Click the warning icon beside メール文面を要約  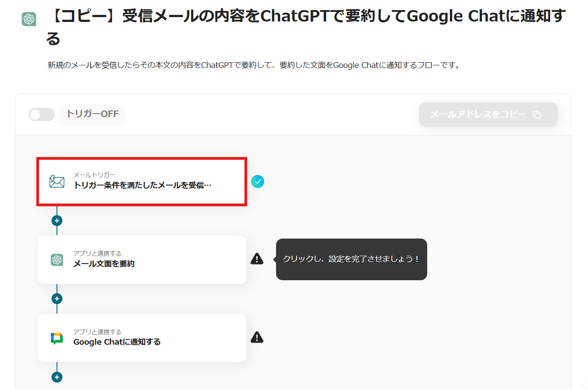[x=257, y=259]
